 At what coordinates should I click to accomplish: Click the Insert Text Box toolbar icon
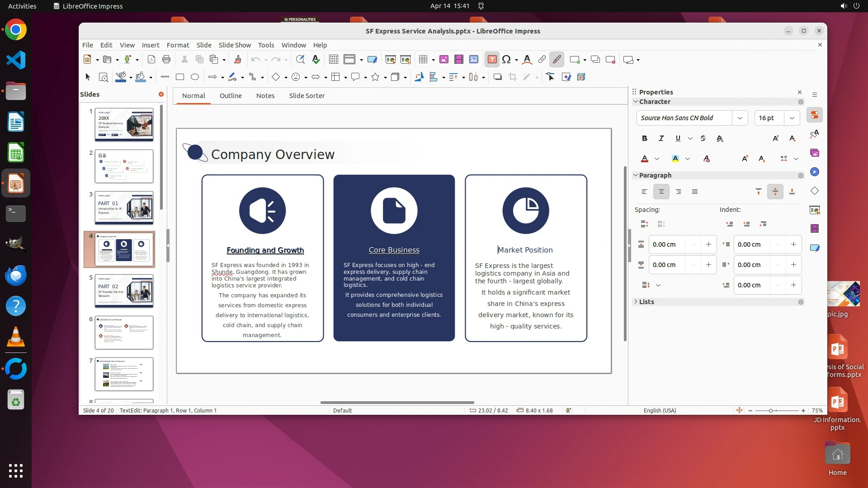[492, 60]
